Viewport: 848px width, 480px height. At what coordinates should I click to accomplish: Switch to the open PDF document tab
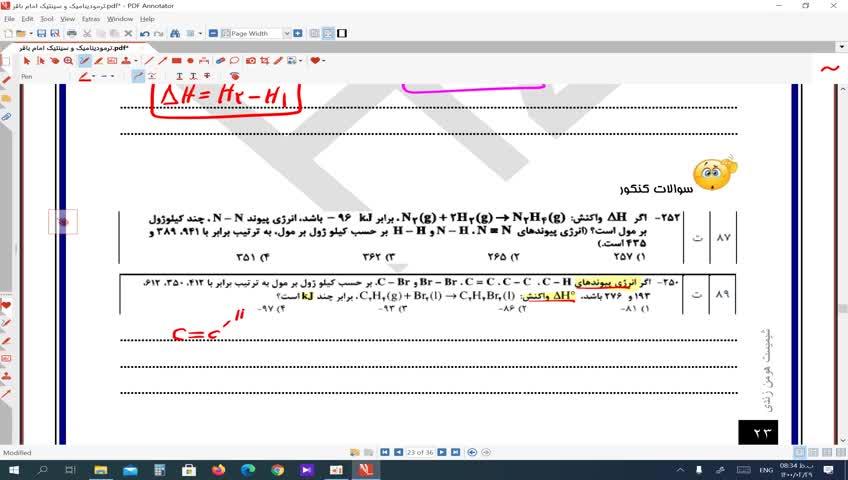[x=65, y=47]
